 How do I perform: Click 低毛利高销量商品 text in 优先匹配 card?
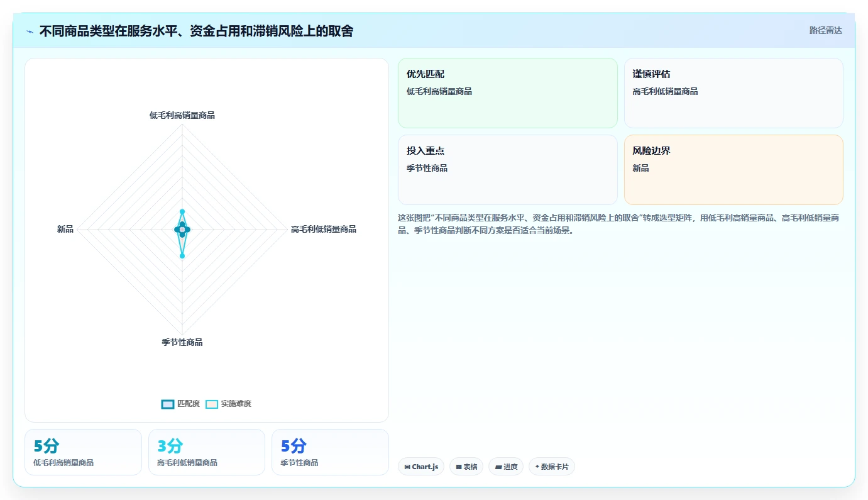[439, 91]
